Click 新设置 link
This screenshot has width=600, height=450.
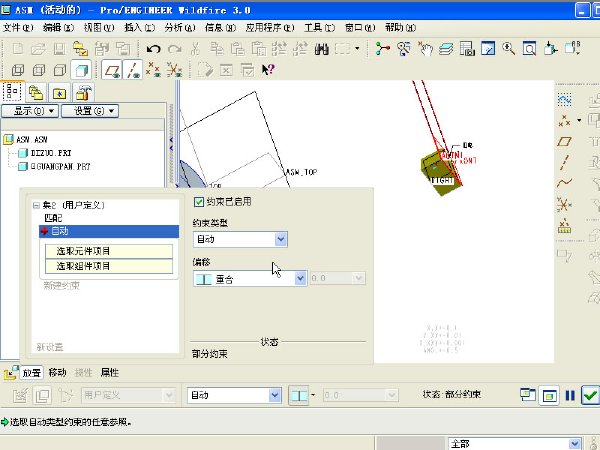pos(50,347)
